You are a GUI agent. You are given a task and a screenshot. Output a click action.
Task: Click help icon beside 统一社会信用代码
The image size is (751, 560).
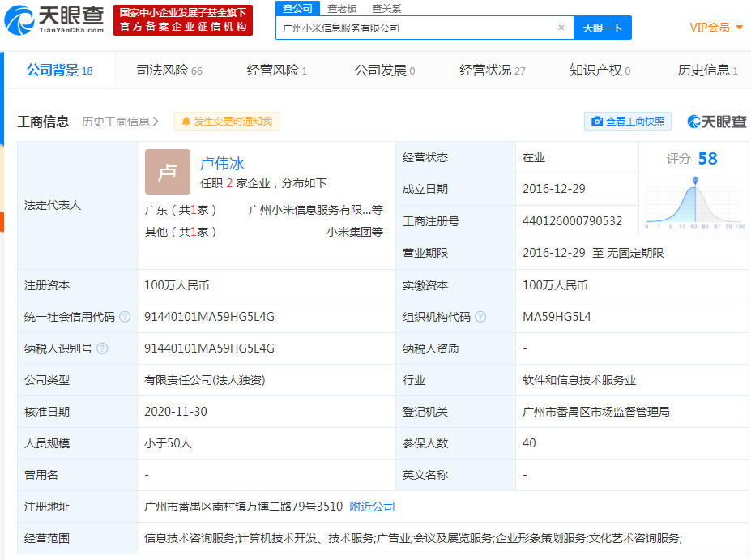tap(125, 317)
